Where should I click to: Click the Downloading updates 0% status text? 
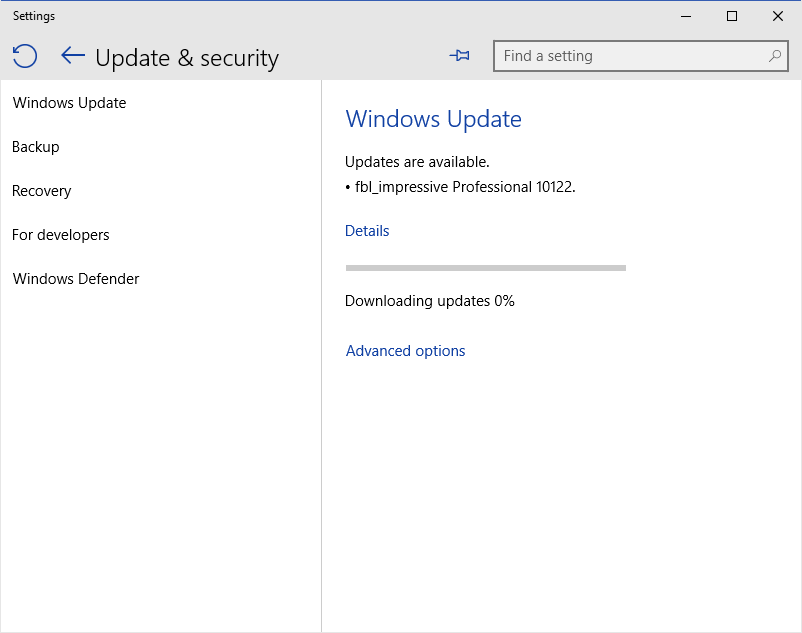(429, 301)
